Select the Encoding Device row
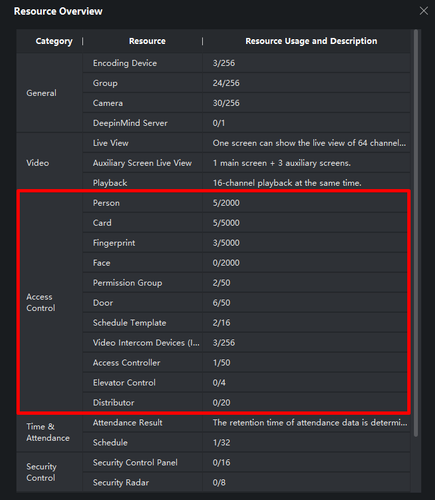The width and height of the screenshot is (435, 500). coord(246,63)
